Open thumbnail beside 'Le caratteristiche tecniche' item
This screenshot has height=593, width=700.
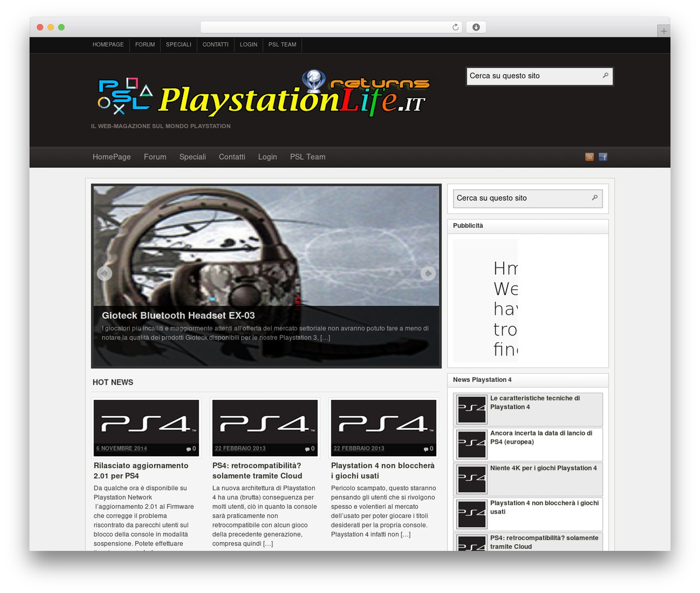pos(471,410)
